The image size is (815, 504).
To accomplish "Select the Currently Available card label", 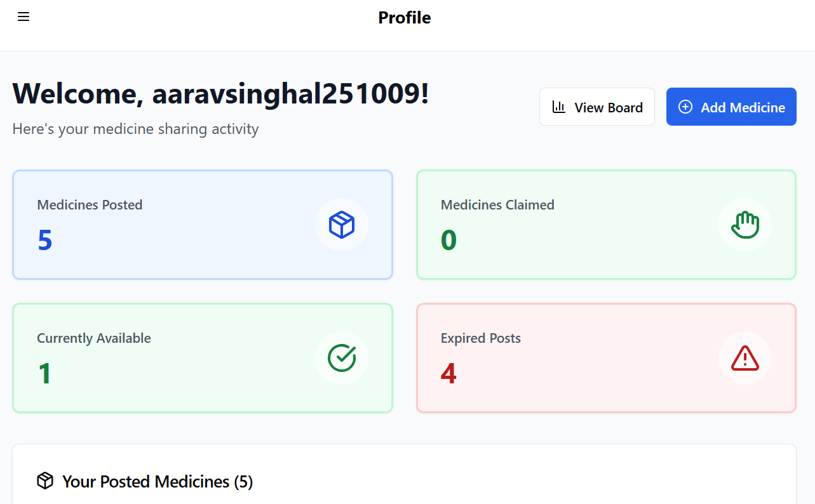I will (94, 338).
